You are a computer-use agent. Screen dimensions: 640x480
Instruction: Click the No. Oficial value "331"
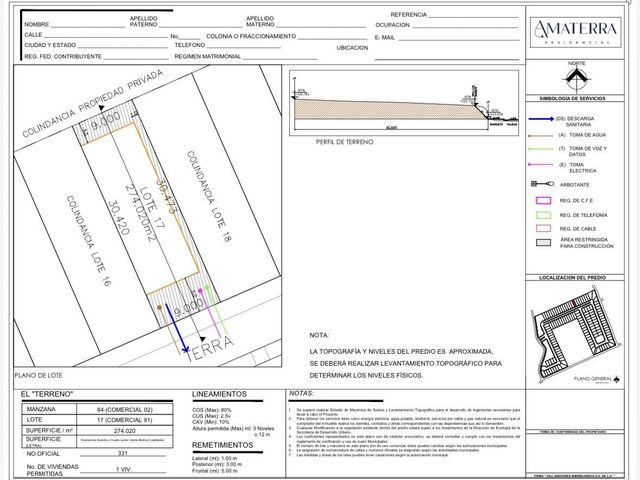coord(122,453)
